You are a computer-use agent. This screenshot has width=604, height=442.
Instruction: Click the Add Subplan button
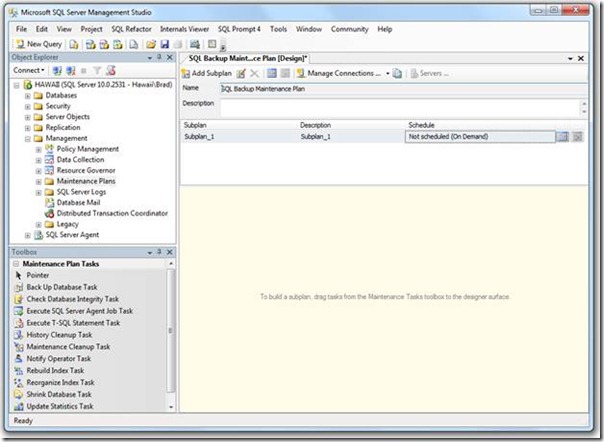point(208,73)
